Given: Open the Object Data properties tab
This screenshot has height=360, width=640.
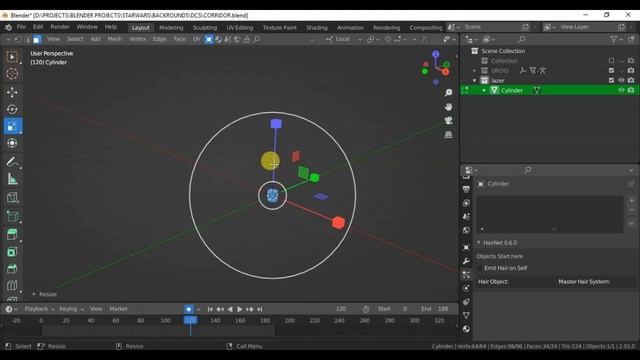Looking at the screenshot, I should click(x=466, y=315).
